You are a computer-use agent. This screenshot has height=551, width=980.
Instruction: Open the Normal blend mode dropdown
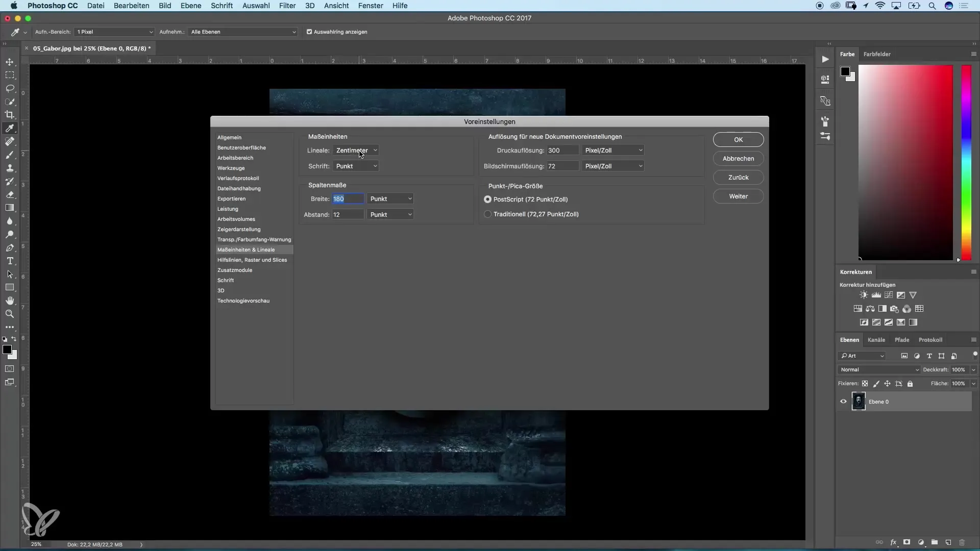pyautogui.click(x=879, y=369)
